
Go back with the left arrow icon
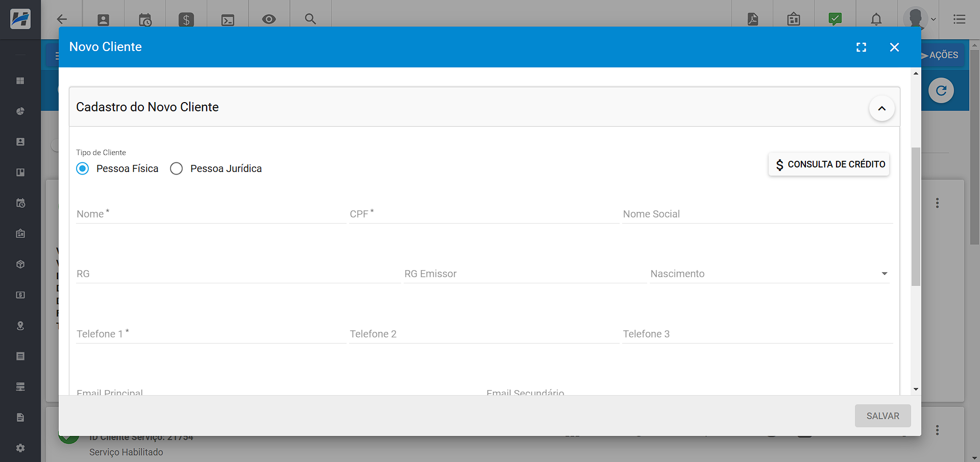pyautogui.click(x=62, y=19)
